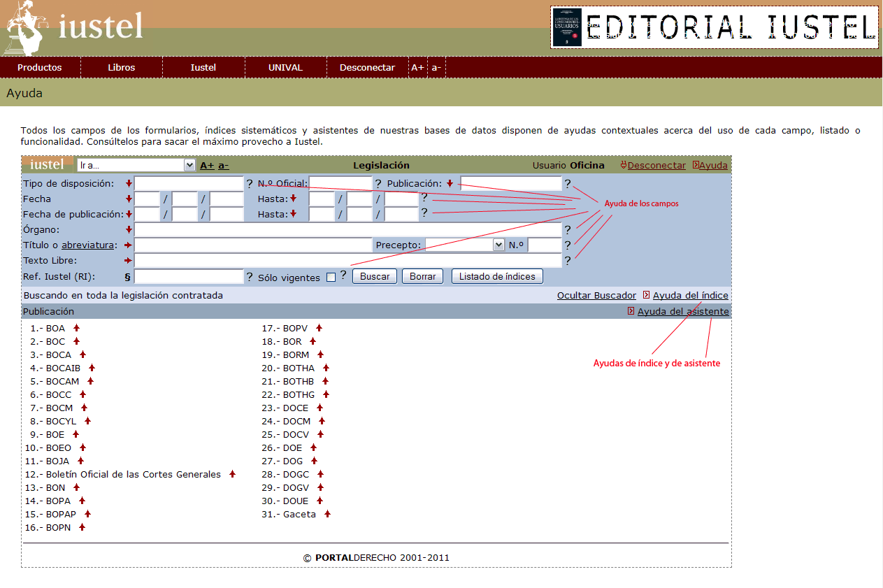The height and width of the screenshot is (588, 883).
Task: Click red arrow next to Fecha de publicación
Action: tap(129, 214)
